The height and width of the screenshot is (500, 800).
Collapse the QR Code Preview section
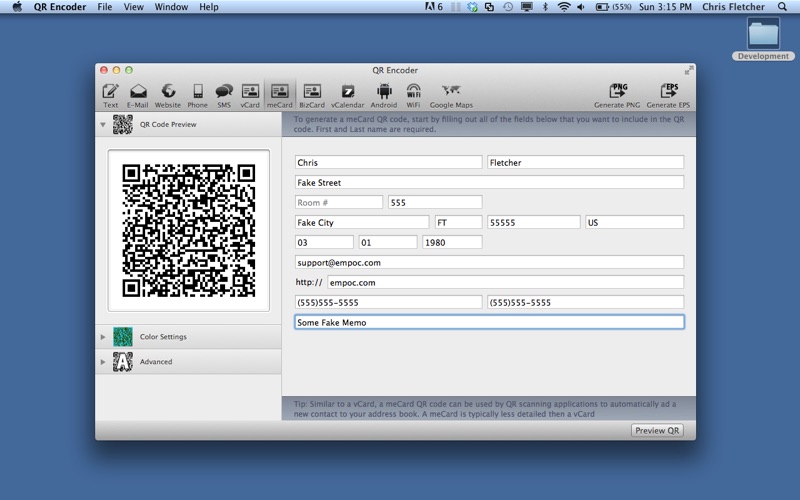coord(102,125)
